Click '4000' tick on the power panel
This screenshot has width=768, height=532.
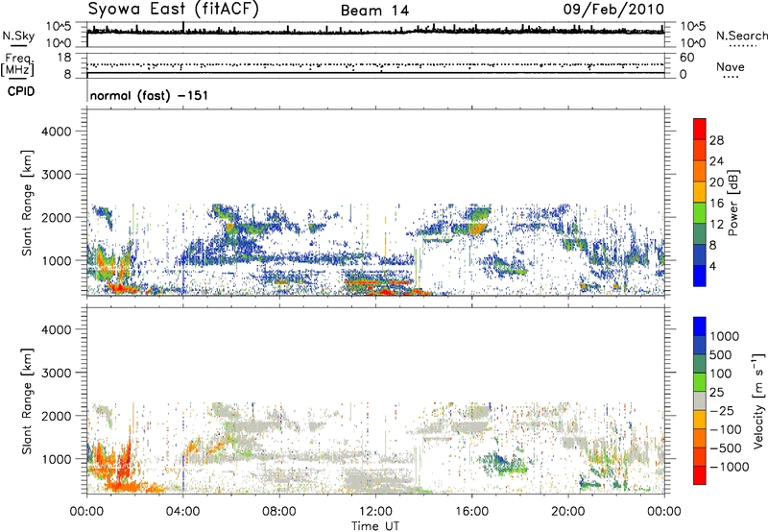coord(56,132)
